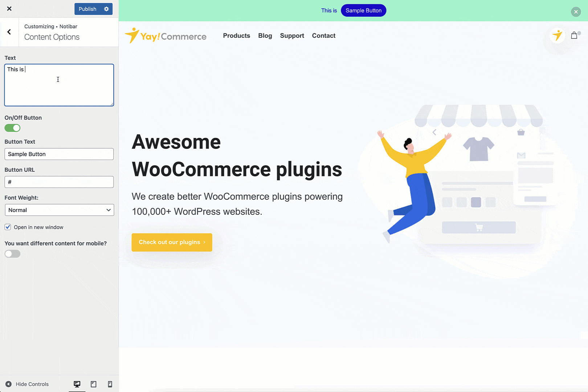This screenshot has width=588, height=392.
Task: Uncheck Open in new window checkbox
Action: 8,227
